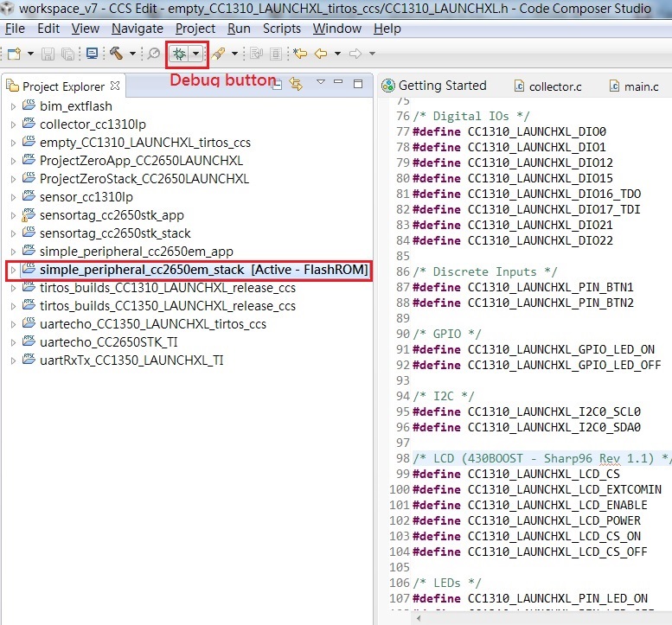Open Project Explorer View Menu triangle

coord(321,82)
